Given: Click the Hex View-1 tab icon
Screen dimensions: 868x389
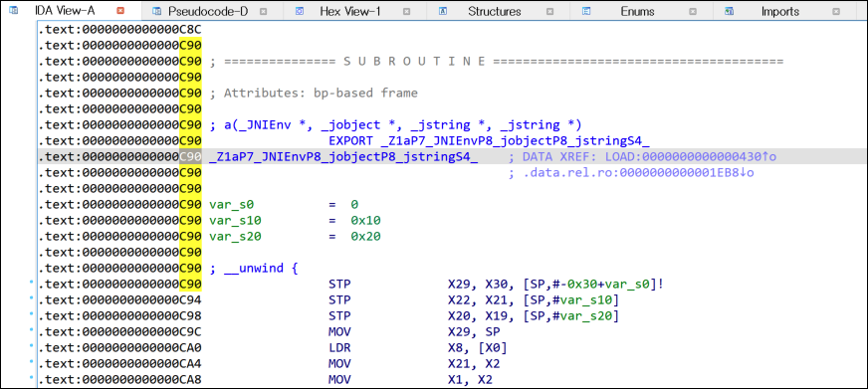Looking at the screenshot, I should tap(300, 11).
